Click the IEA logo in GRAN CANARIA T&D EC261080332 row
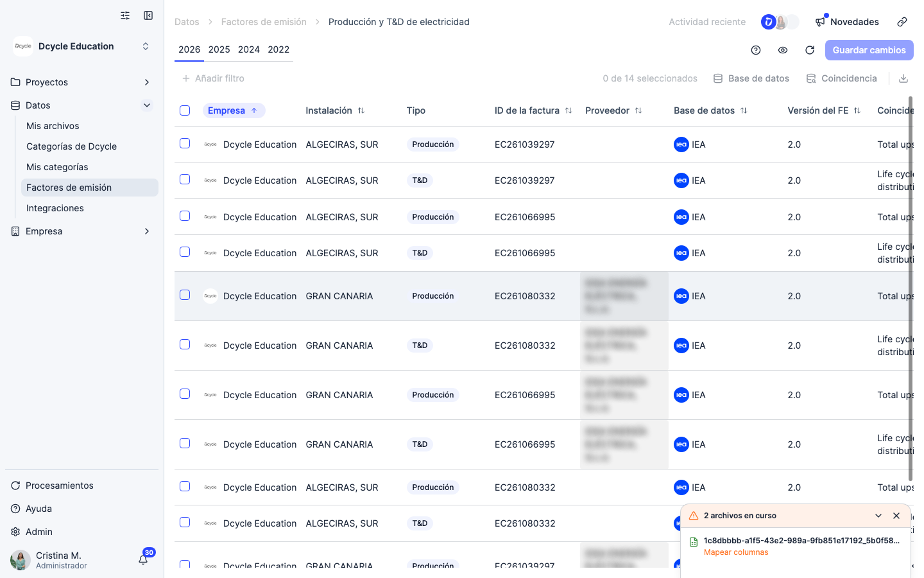Viewport: 924px width, 578px height. (x=681, y=346)
